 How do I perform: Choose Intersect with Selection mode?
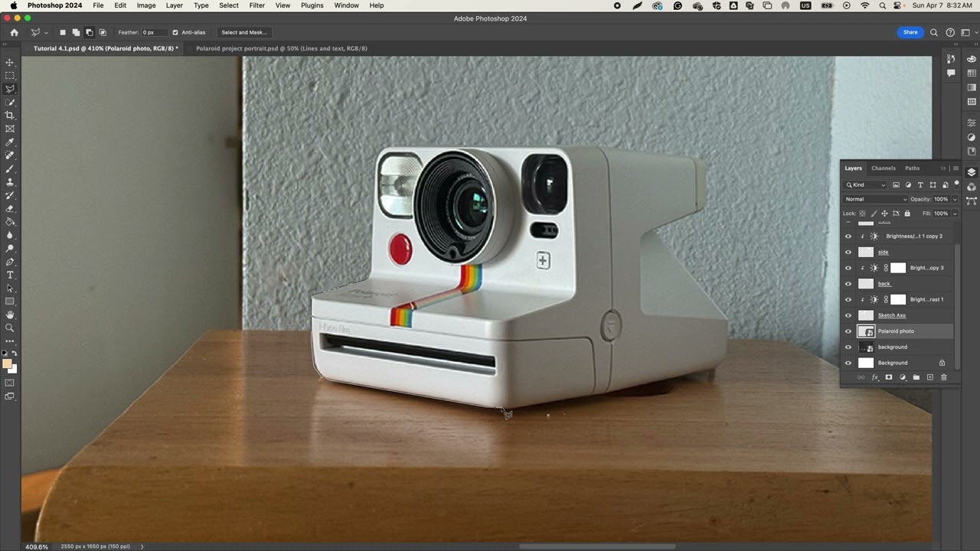(x=103, y=32)
